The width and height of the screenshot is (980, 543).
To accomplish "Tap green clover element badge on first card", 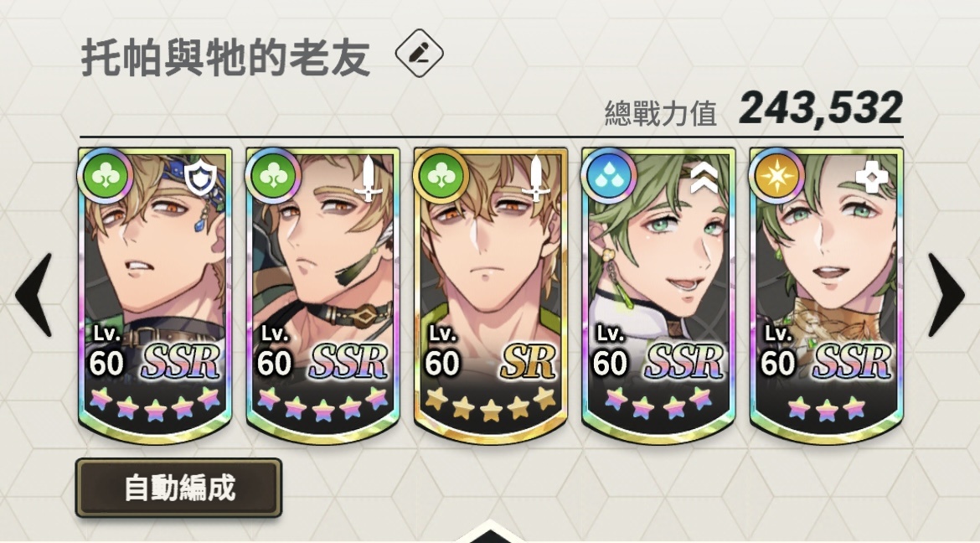I will pos(105,176).
